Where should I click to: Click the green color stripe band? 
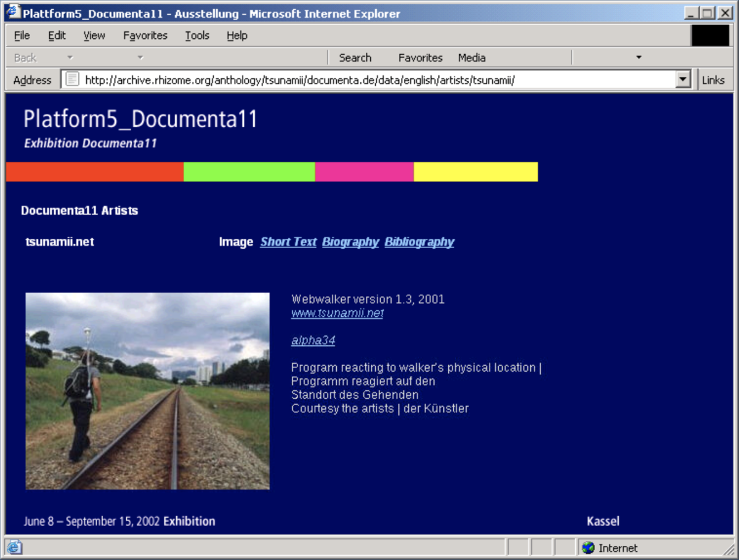[x=249, y=172]
